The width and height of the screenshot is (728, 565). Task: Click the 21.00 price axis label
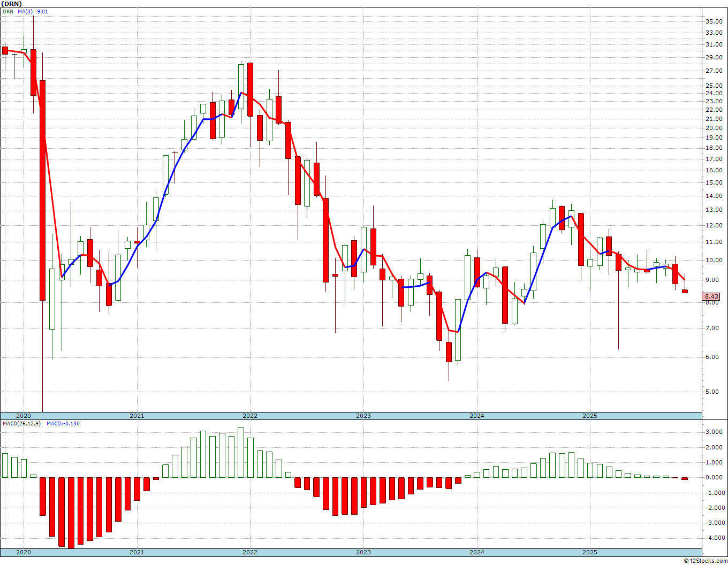[714, 119]
